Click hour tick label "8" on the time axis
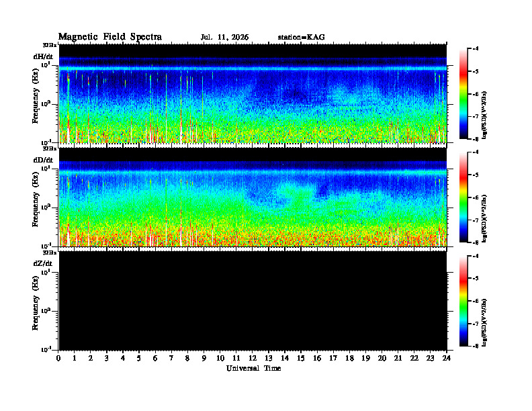This screenshot has width=532, height=411. (x=187, y=359)
